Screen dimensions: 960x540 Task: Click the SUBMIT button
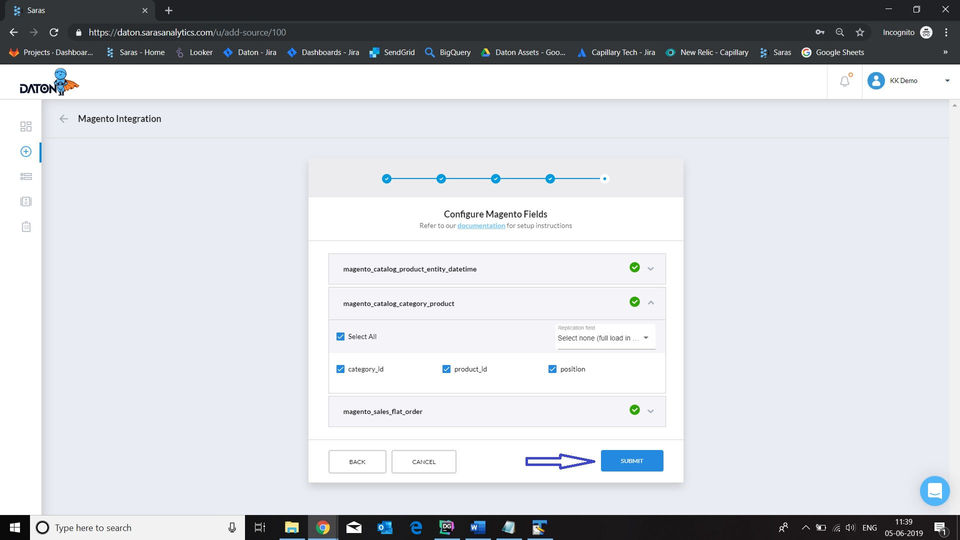pos(632,461)
